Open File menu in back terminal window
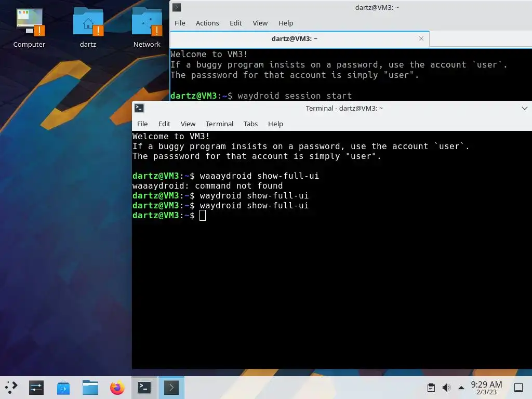The width and height of the screenshot is (532, 399). [x=180, y=23]
